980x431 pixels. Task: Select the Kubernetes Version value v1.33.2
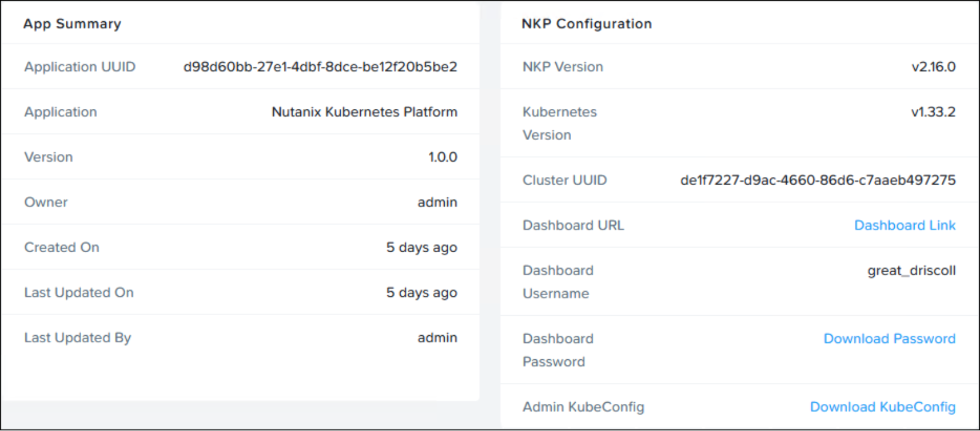(x=934, y=112)
